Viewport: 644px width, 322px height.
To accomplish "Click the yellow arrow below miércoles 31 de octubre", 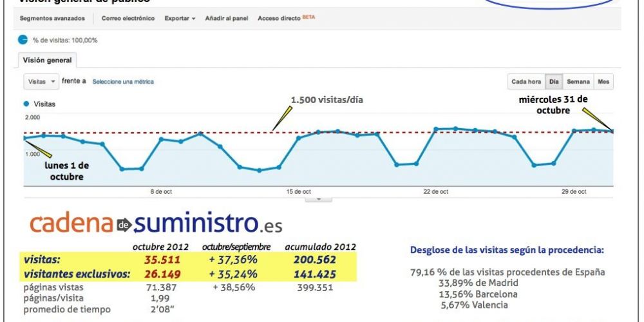I will click(x=598, y=121).
